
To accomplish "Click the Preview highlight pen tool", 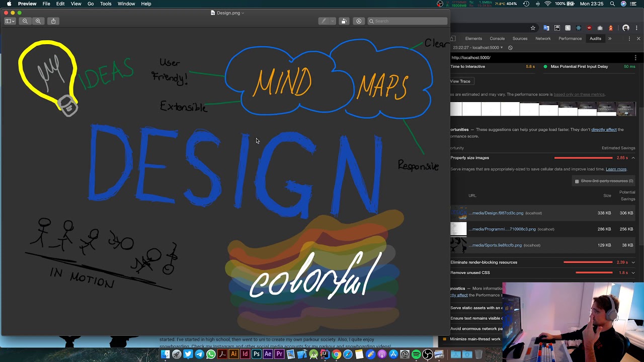I will 324,21.
